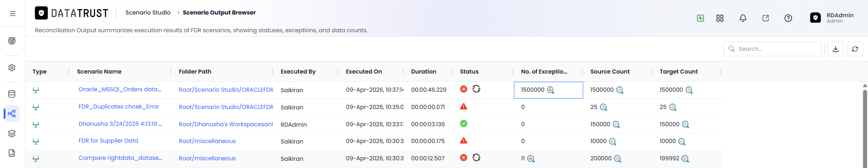868x168 pixels.
Task: Click the Search input field
Action: click(x=772, y=49)
